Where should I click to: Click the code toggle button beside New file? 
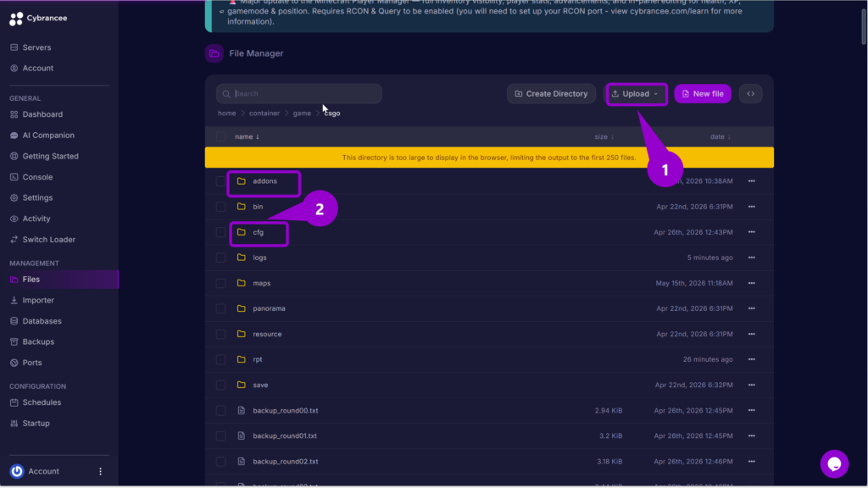coord(751,93)
